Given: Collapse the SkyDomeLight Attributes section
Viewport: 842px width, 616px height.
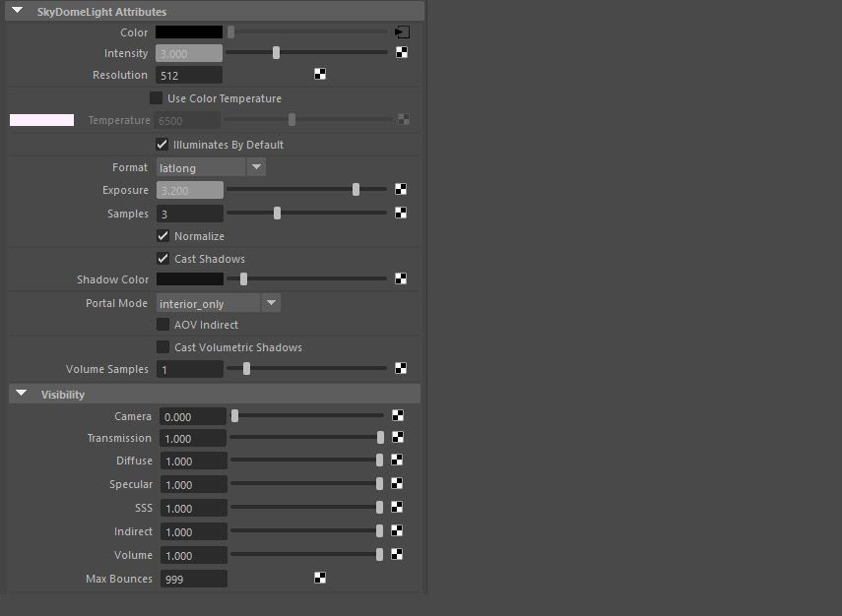Looking at the screenshot, I should pyautogui.click(x=17, y=11).
